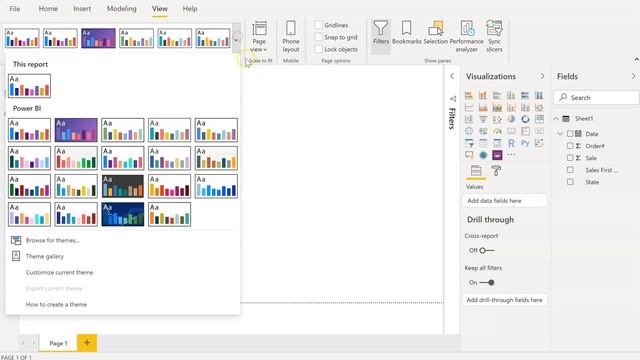The height and width of the screenshot is (360, 640).
Task: Switch to the Modeling ribbon tab
Action: (122, 9)
